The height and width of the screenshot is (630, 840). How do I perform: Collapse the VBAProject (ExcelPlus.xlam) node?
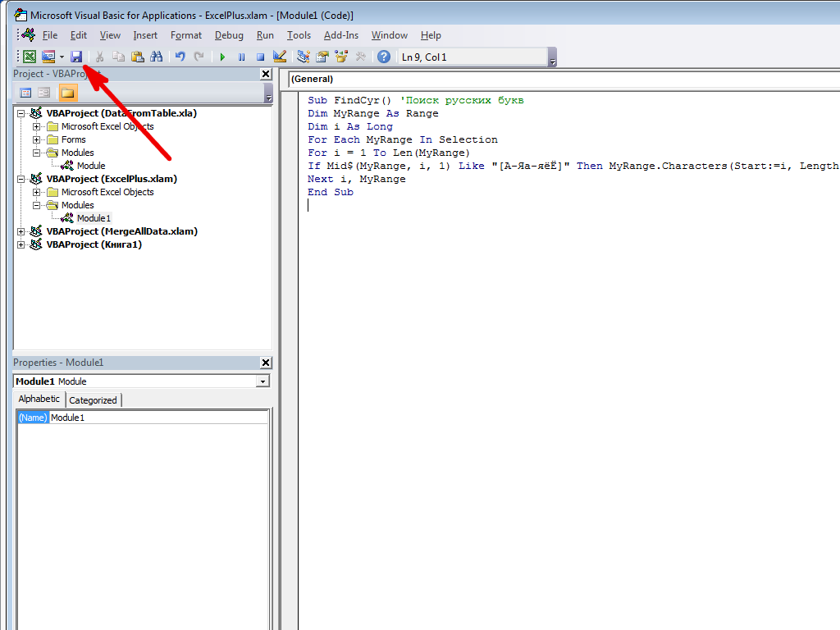pyautogui.click(x=21, y=180)
